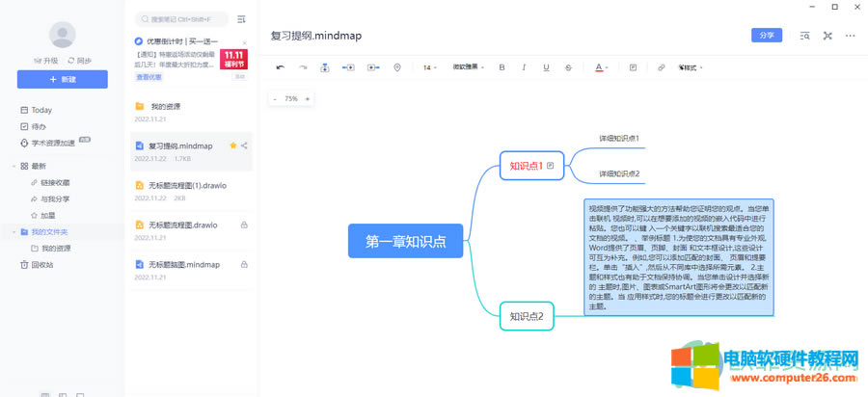Open the font color picker
The width and height of the screenshot is (868, 397).
pyautogui.click(x=601, y=67)
